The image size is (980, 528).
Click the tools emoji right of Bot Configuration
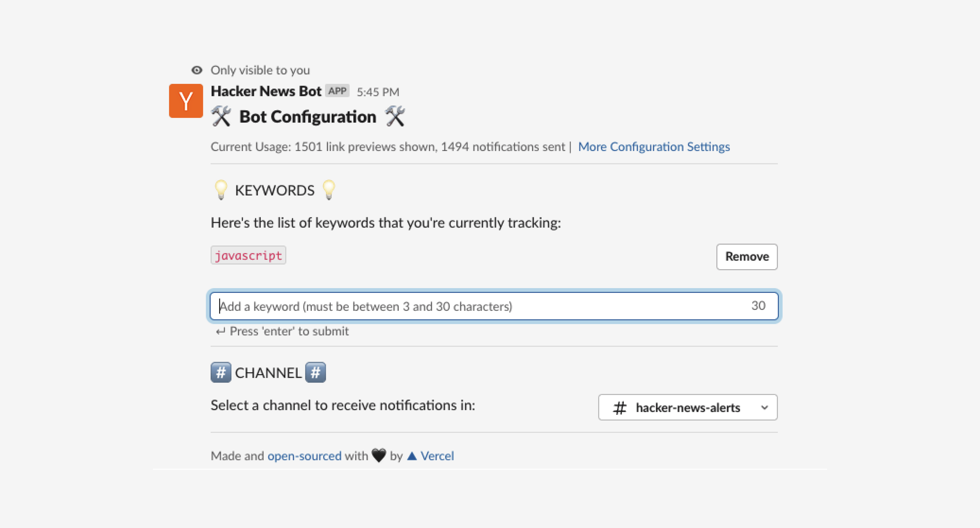[395, 116]
